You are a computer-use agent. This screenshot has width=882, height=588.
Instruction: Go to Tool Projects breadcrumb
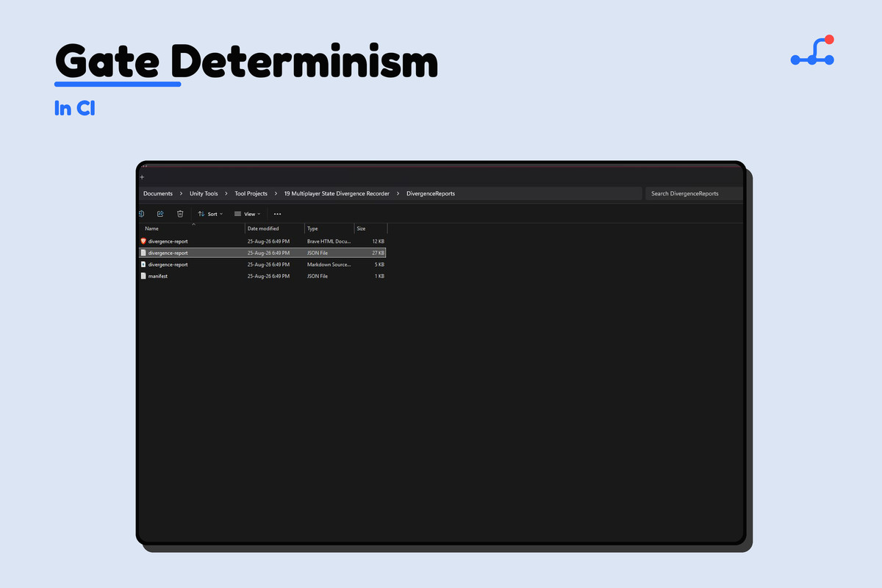tap(251, 193)
